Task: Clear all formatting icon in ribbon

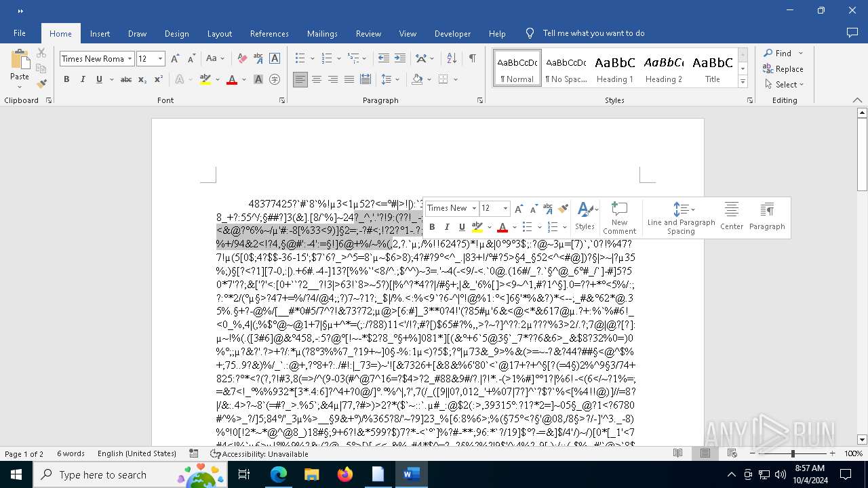Action: pyautogui.click(x=242, y=59)
